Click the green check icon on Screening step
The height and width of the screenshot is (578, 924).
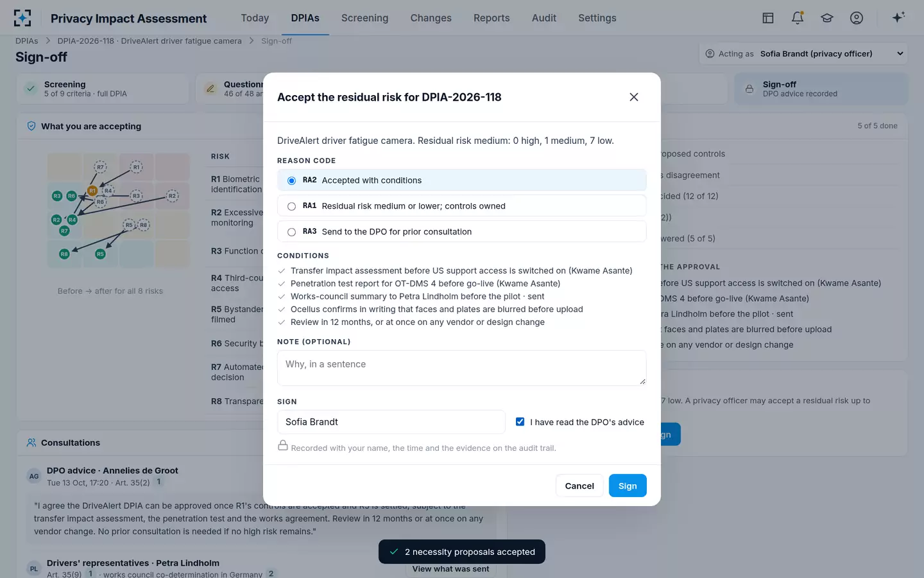point(31,89)
